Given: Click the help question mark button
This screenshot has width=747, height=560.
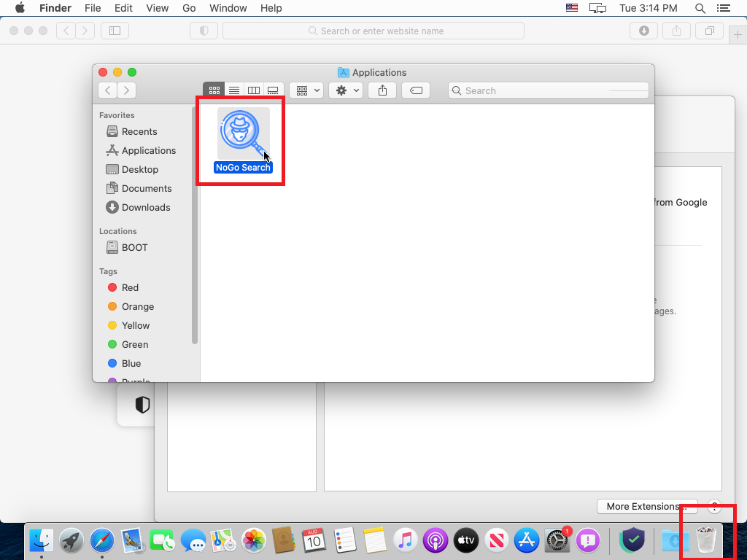Looking at the screenshot, I should [714, 506].
